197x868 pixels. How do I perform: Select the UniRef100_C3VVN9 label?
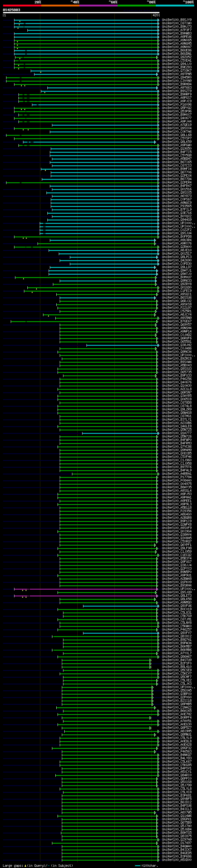point(177,81)
